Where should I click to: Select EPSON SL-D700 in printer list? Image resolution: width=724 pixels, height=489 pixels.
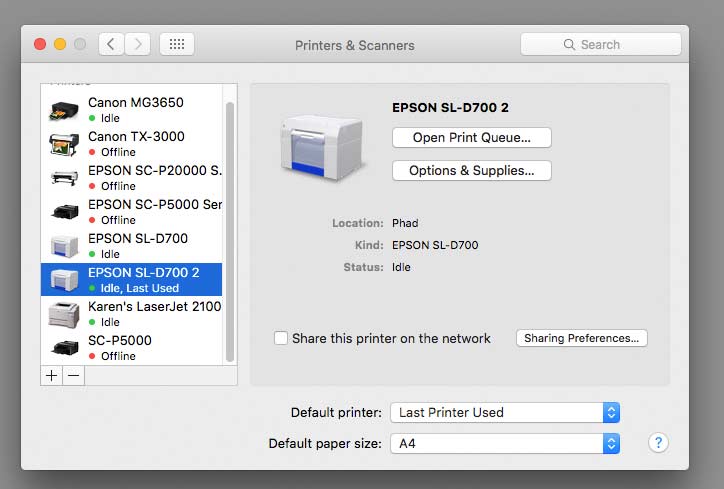click(x=132, y=246)
